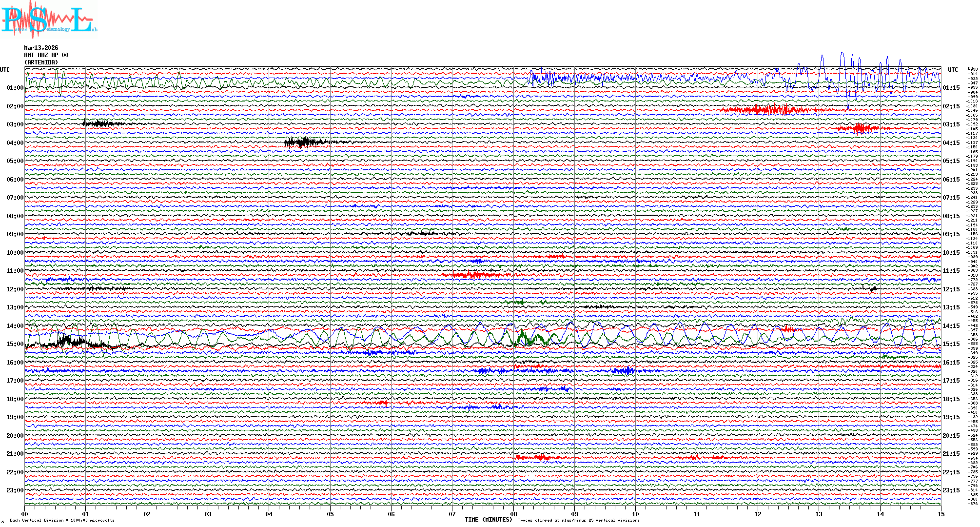
Task: Click the Mar13,2026 date label
Action: tap(41, 48)
